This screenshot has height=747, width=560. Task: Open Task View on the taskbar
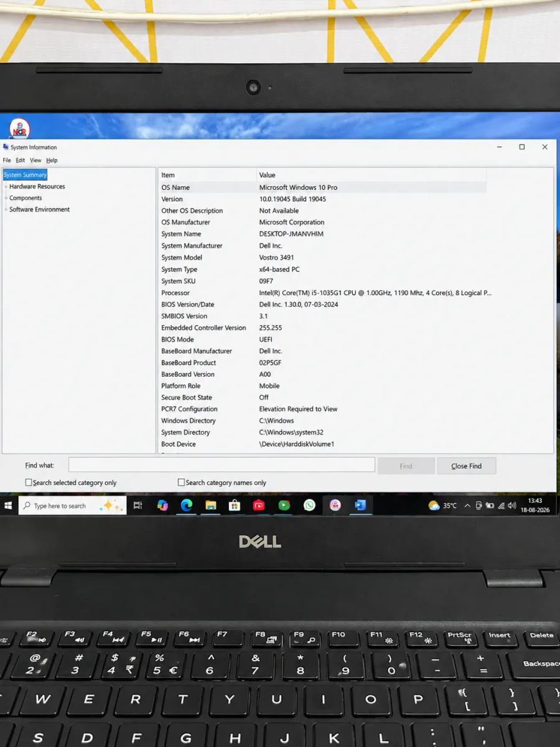138,505
